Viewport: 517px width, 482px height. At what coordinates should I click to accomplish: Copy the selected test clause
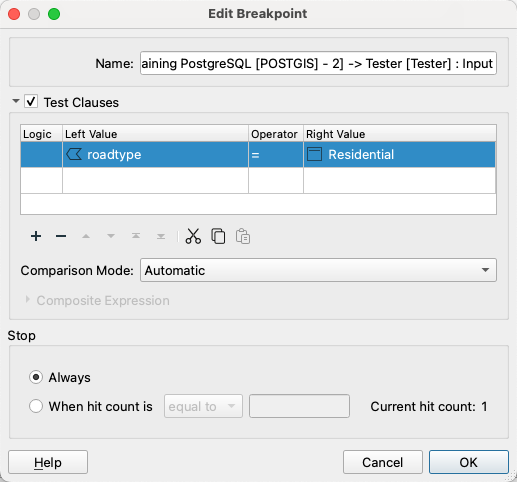tap(218, 236)
